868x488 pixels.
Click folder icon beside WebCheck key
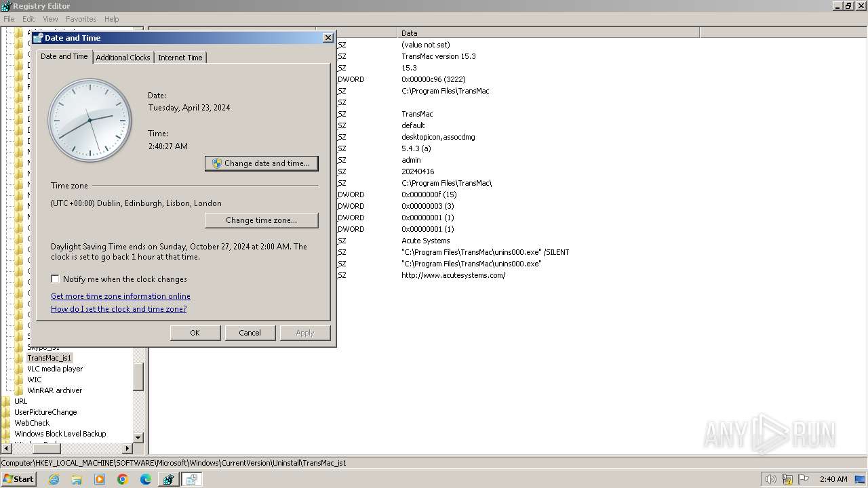click(7, 423)
